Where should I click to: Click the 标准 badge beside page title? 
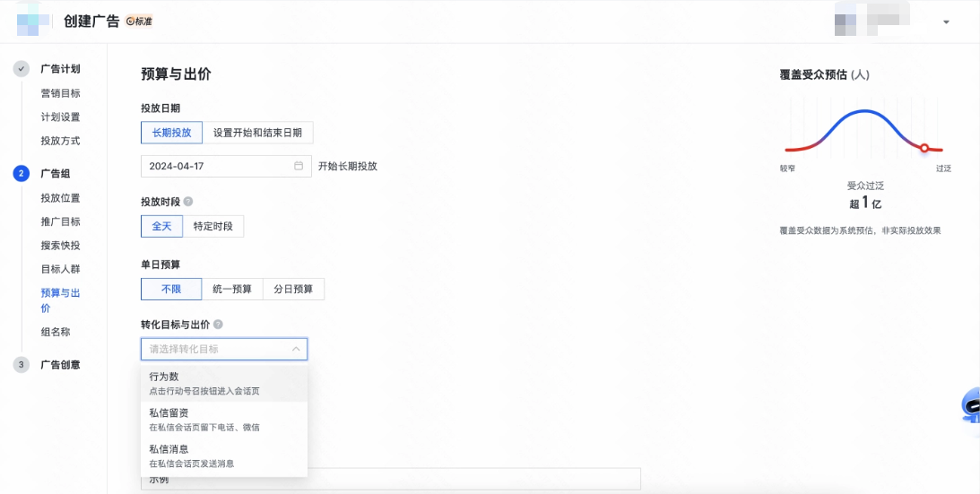pyautogui.click(x=139, y=22)
